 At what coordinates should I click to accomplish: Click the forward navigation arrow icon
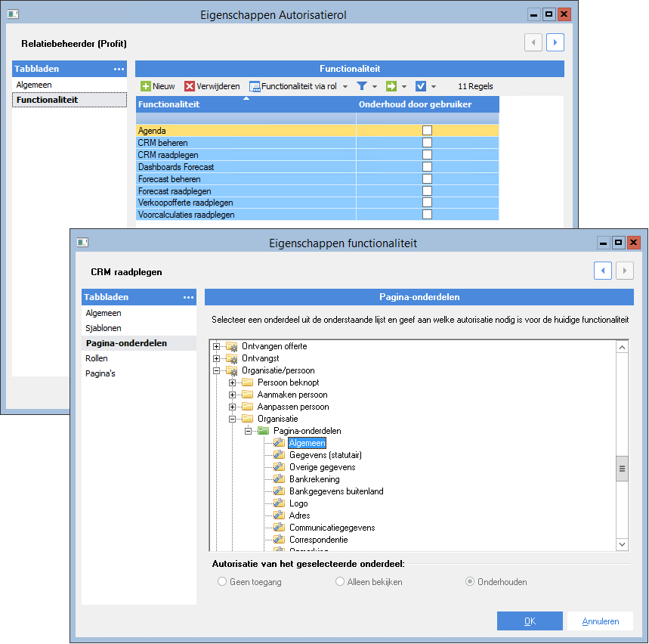coord(555,42)
